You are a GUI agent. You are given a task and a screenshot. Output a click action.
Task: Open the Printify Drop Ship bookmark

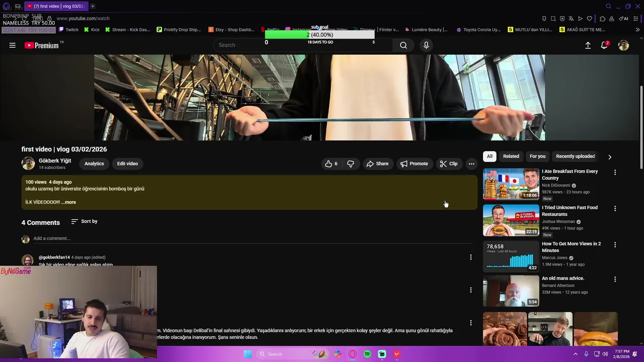[179, 30]
